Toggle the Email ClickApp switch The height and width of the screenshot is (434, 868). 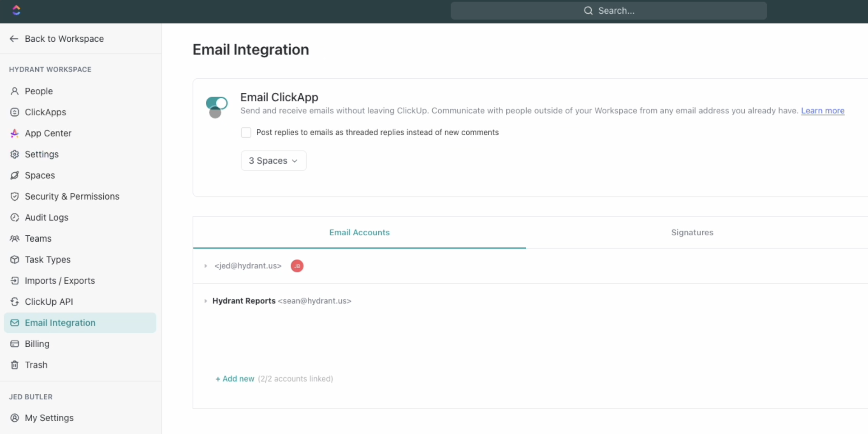point(217,103)
